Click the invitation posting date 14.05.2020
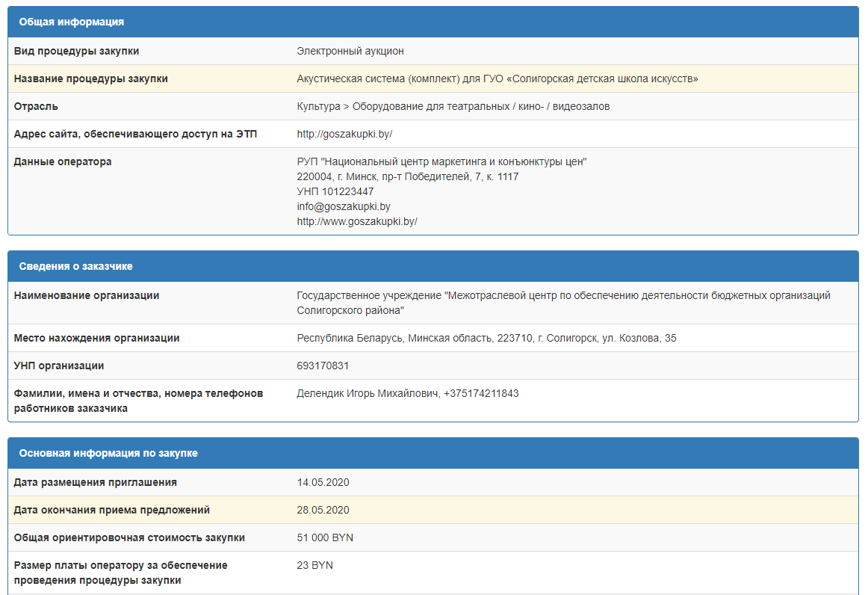 pos(323,482)
